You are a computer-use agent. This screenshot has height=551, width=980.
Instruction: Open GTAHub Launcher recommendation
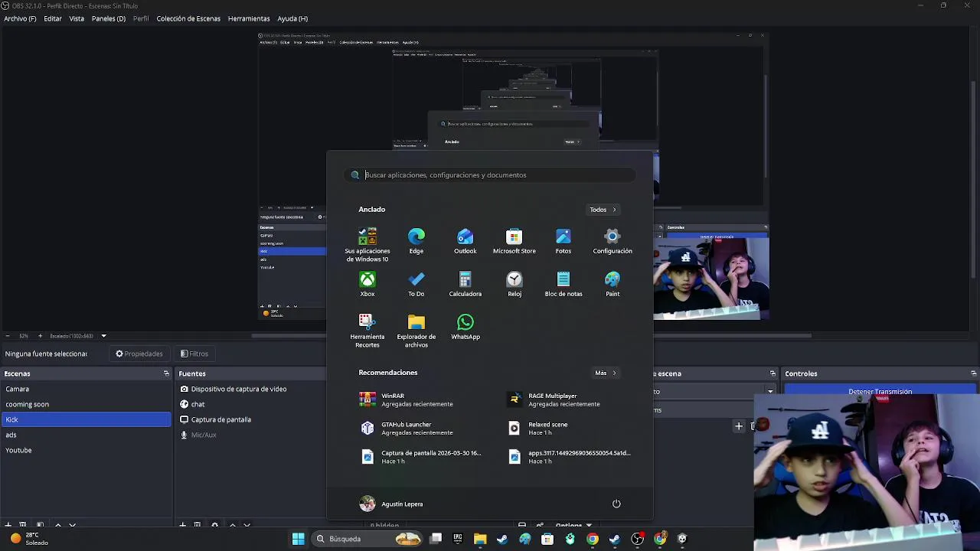416,429
